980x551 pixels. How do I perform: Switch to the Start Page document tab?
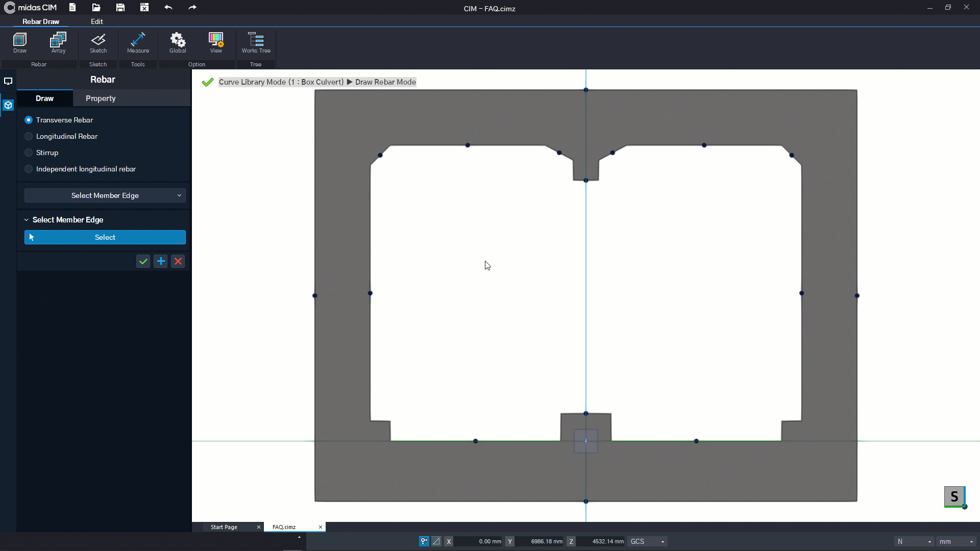click(x=224, y=527)
